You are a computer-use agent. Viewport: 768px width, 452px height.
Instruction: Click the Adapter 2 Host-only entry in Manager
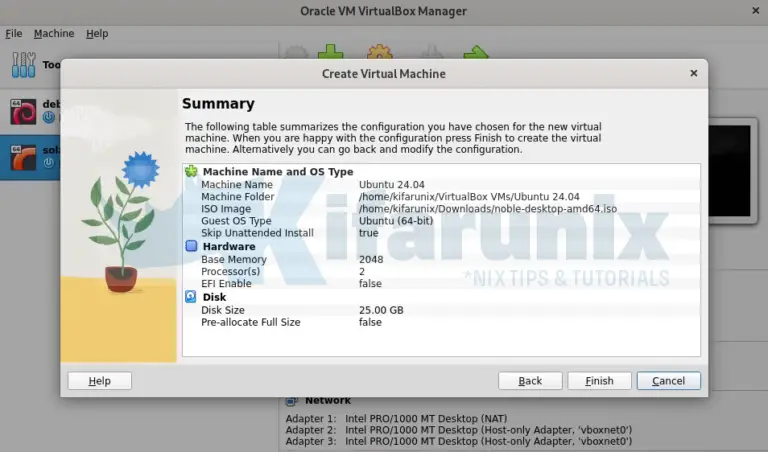tap(458, 430)
